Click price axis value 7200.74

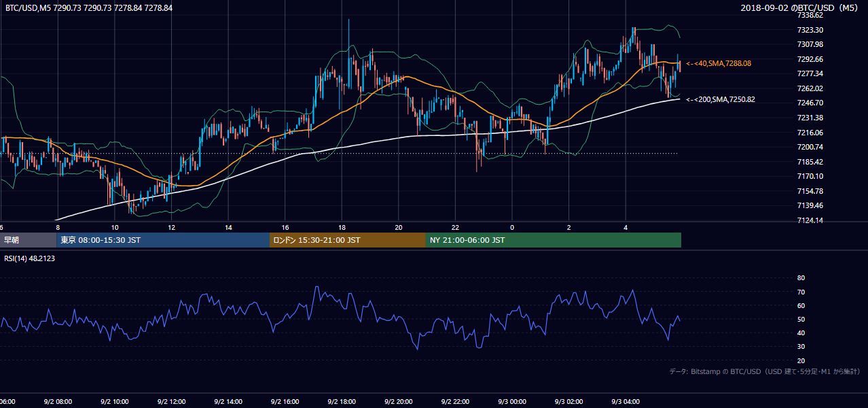(810, 147)
